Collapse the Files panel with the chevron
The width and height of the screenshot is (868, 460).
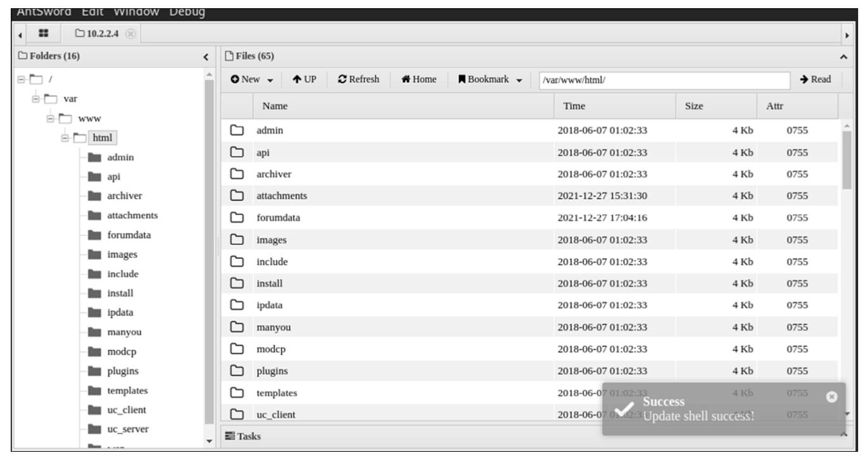[843, 57]
